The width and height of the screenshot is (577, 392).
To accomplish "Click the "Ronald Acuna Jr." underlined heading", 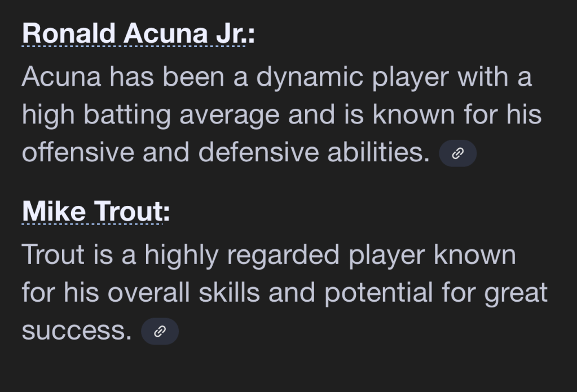I will click(x=134, y=34).
